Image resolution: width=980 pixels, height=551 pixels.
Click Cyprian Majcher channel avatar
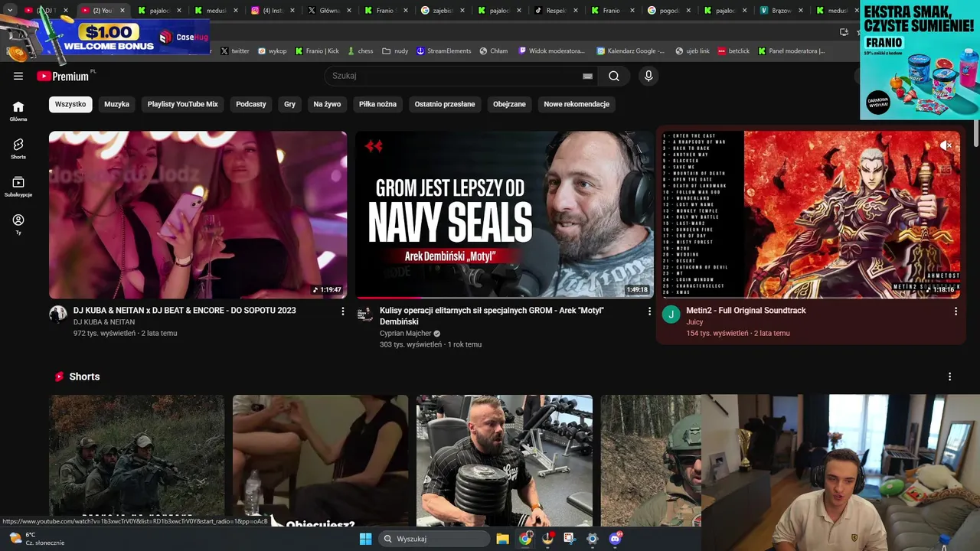pyautogui.click(x=365, y=315)
